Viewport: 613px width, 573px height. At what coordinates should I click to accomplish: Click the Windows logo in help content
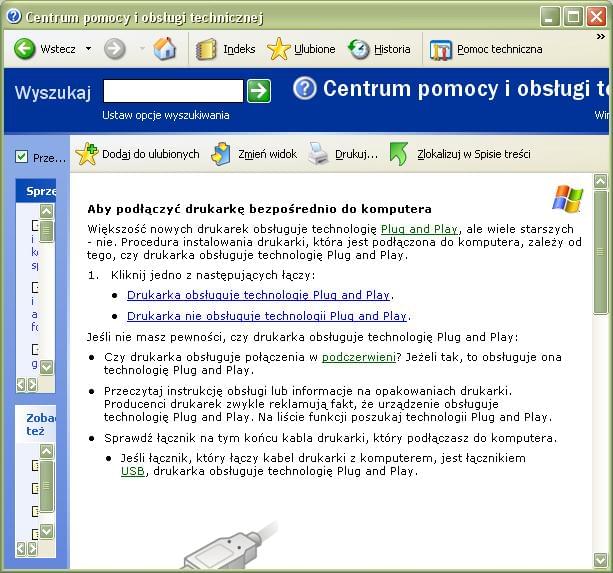(x=568, y=199)
